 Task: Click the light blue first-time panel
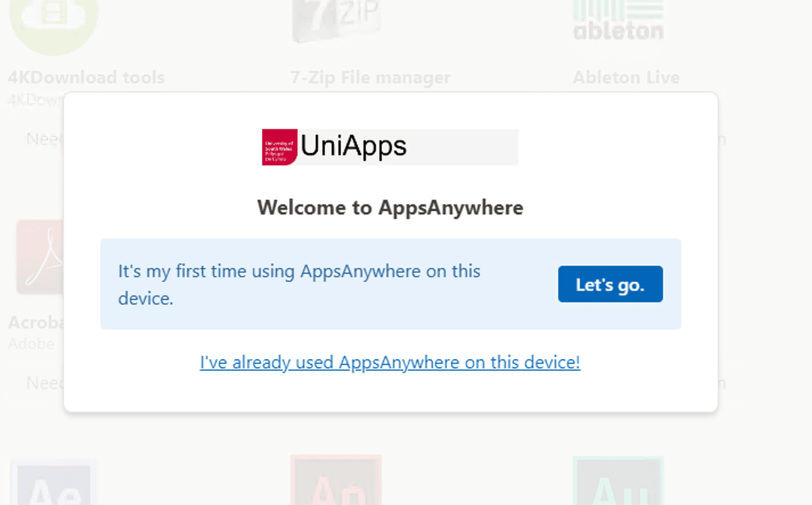[x=390, y=284]
